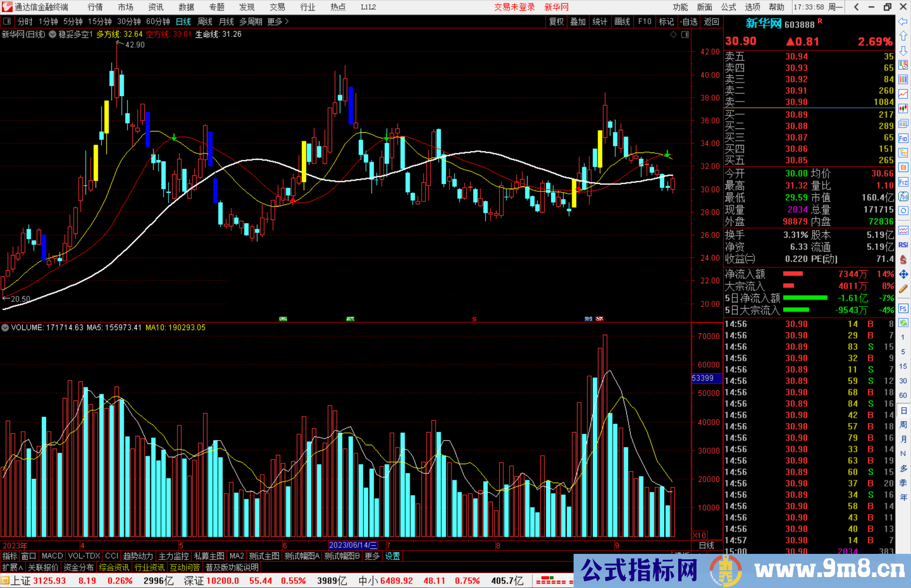This screenshot has height=588, width=911.
Task: Click the up arrow icon in right sidebar
Action: click(x=903, y=36)
